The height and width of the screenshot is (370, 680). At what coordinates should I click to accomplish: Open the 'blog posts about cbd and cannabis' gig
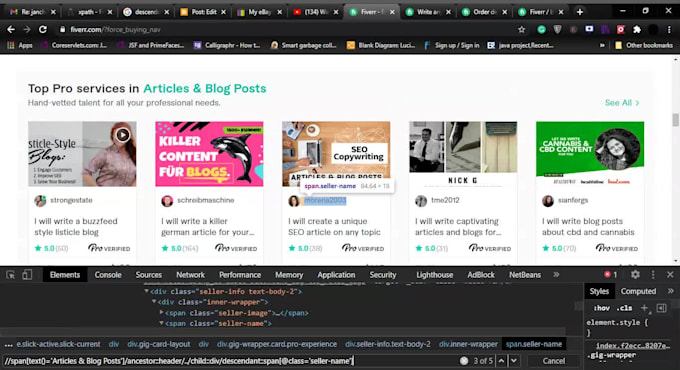tap(588, 226)
